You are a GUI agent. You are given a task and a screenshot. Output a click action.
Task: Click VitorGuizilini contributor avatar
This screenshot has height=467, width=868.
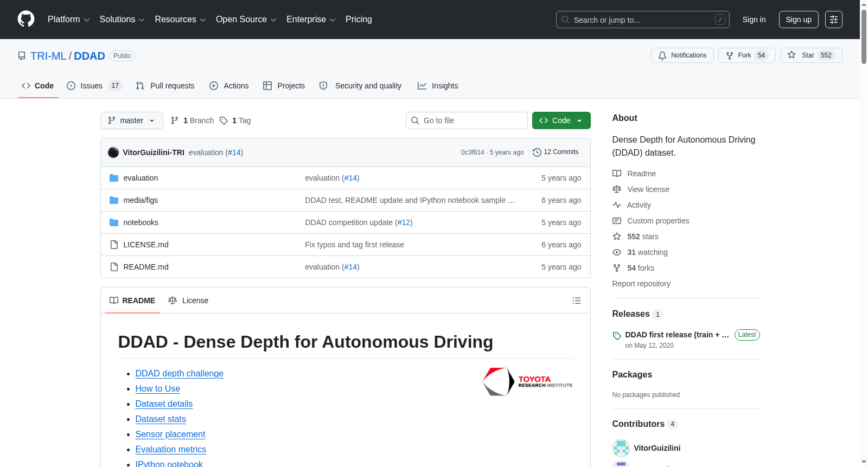tap(621, 448)
